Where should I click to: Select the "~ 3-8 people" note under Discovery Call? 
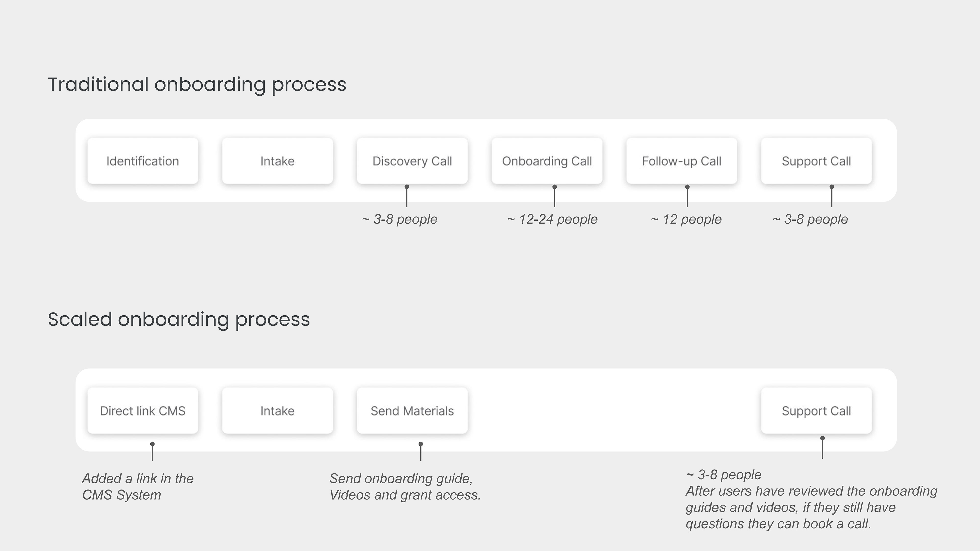click(399, 219)
